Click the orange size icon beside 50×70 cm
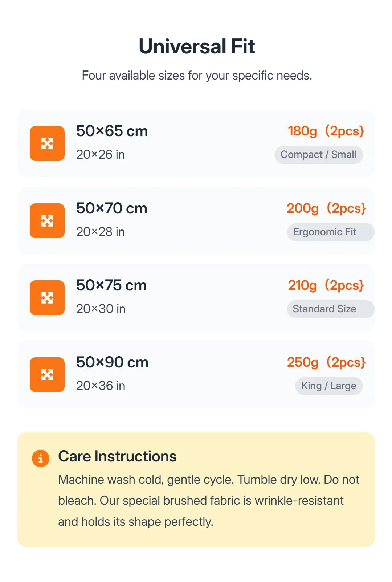392x582 pixels. (47, 221)
